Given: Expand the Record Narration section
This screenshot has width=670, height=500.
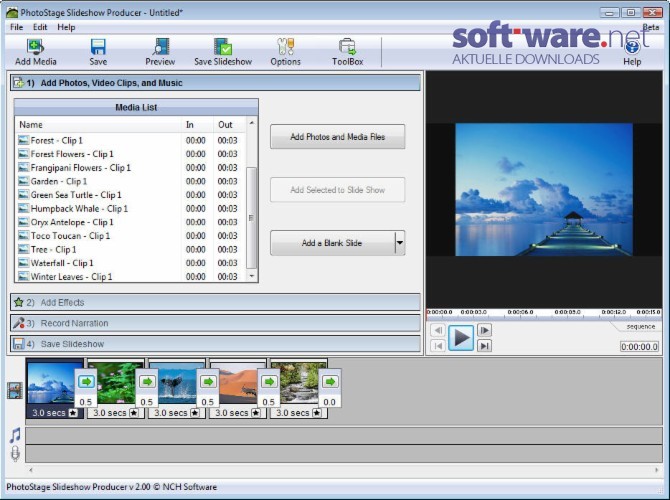Looking at the screenshot, I should pos(215,323).
